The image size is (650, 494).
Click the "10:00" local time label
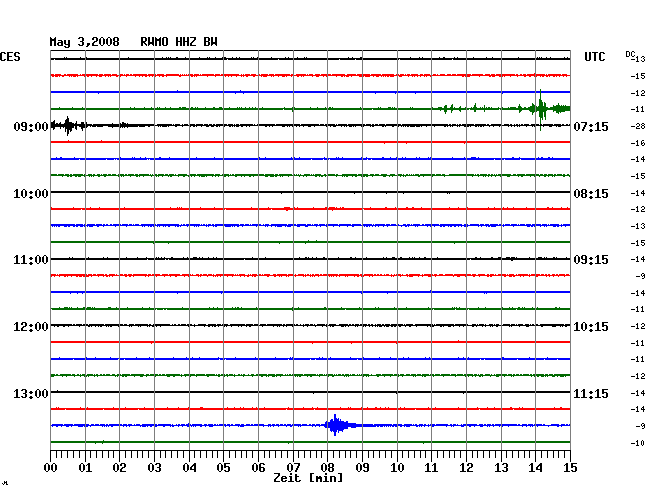click(31, 194)
